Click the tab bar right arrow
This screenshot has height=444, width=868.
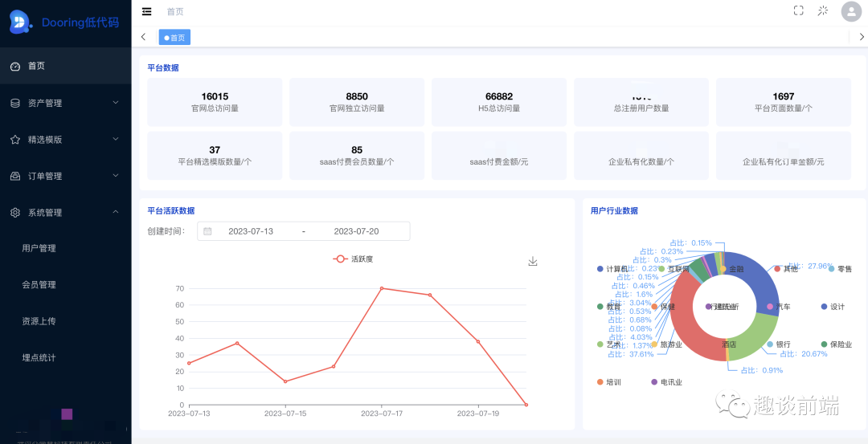tap(862, 37)
